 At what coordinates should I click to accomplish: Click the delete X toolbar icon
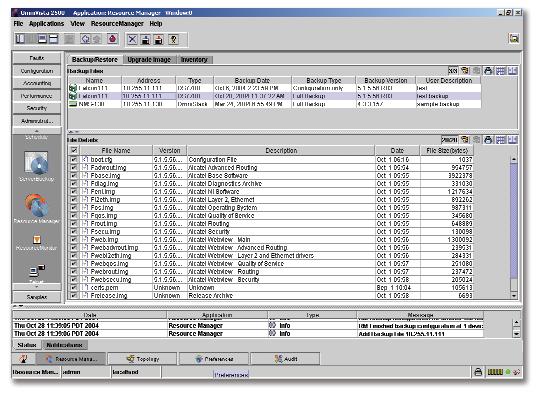pos(132,39)
